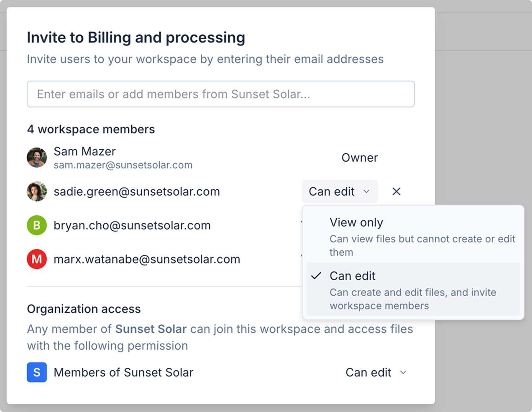Click Marx Watanabe's red M avatar
532x412 pixels.
[37, 259]
